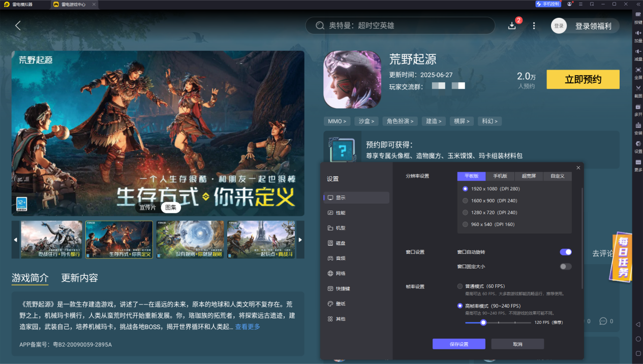Click Android recents square in sidebar

[x=638, y=353]
